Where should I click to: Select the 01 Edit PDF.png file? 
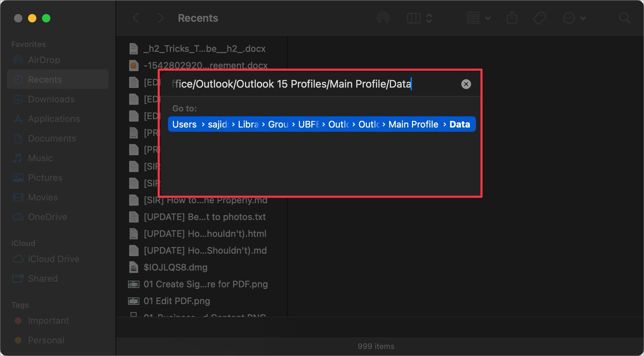(176, 301)
